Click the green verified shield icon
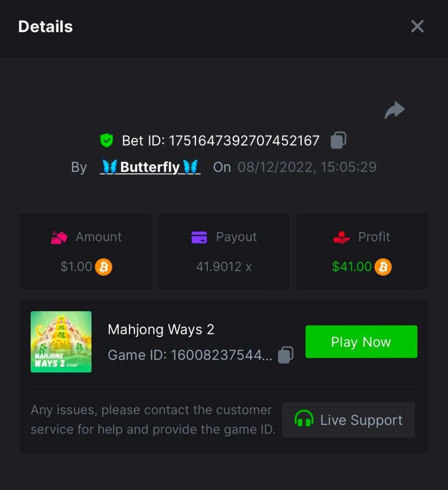448x490 pixels. click(107, 140)
